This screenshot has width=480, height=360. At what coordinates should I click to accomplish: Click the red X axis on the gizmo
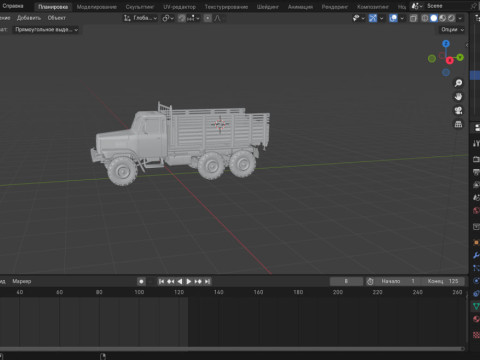pos(449,60)
